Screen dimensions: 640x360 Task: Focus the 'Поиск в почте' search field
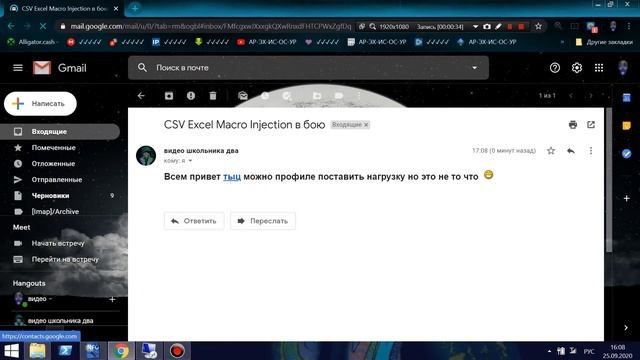coord(308,68)
